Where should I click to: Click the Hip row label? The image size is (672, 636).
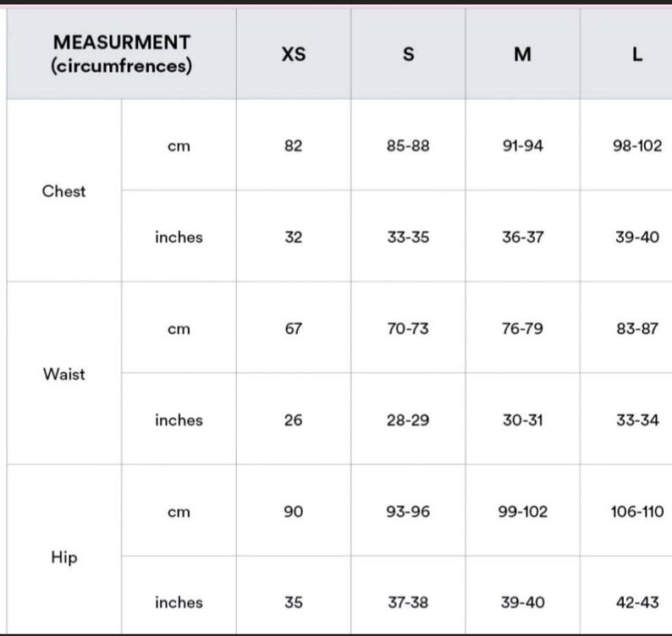[x=63, y=557]
